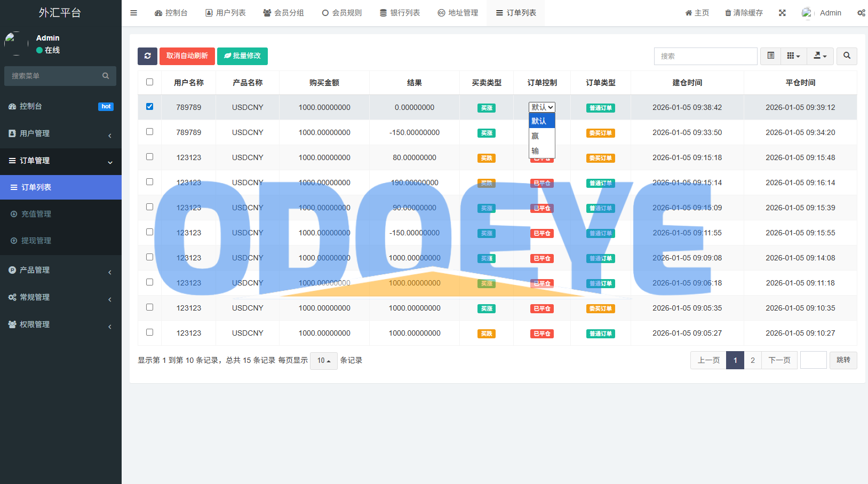Screen dimensions: 868x484
Task: Click the 批量修改 button
Action: click(x=242, y=56)
